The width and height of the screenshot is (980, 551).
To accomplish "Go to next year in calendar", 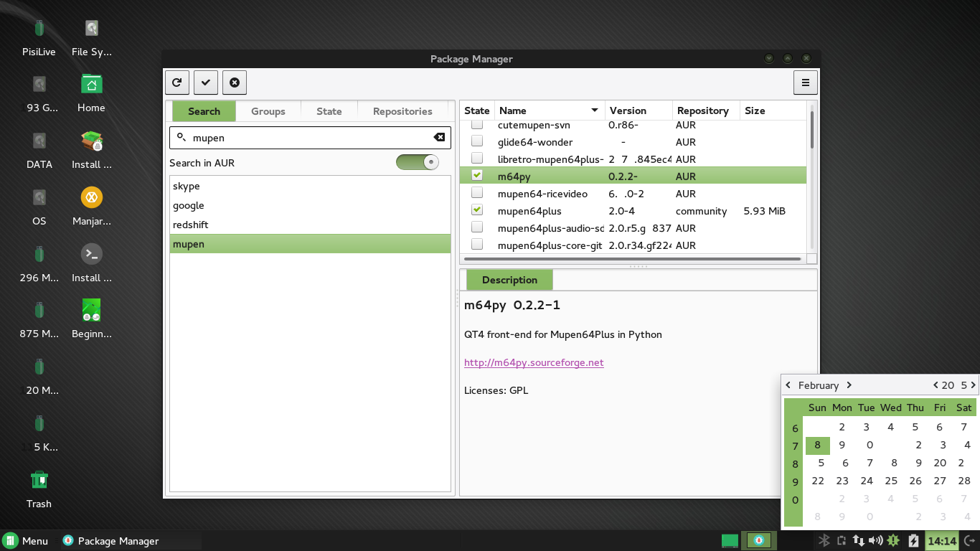I will pyautogui.click(x=973, y=385).
